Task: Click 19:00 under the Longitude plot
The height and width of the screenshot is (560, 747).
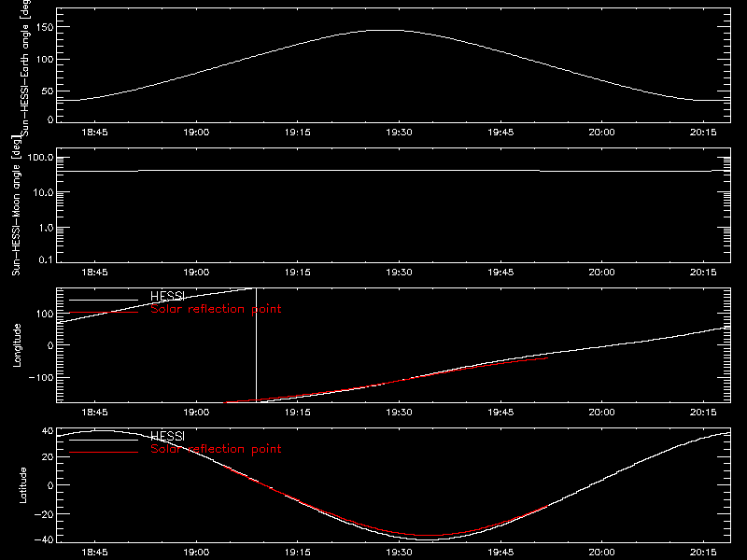Action: point(196,413)
